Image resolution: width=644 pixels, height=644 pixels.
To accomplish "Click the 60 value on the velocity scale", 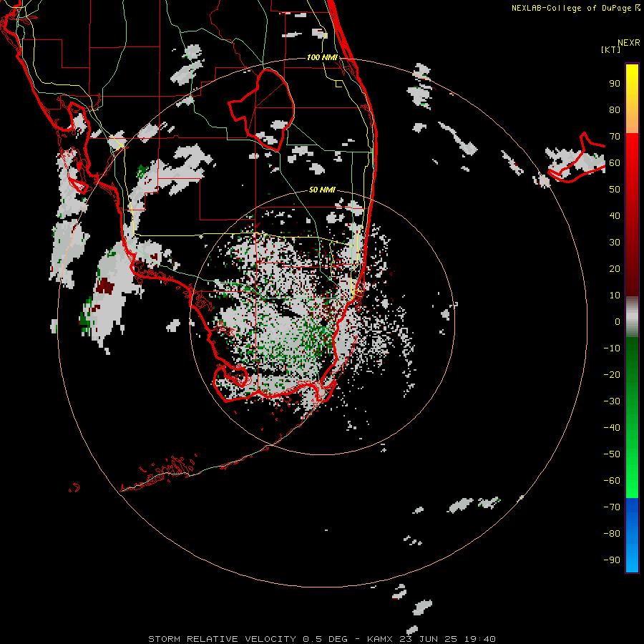I will (615, 163).
